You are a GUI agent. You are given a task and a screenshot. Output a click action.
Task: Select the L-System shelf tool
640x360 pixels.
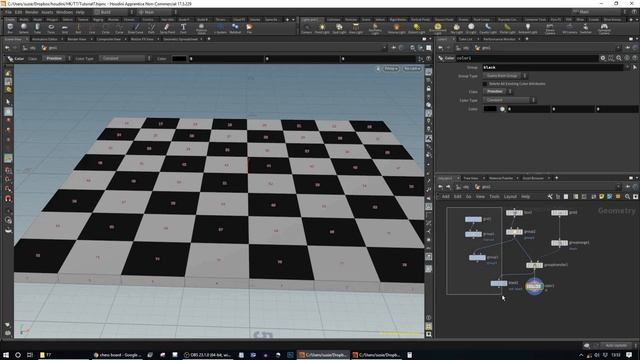coord(220,29)
